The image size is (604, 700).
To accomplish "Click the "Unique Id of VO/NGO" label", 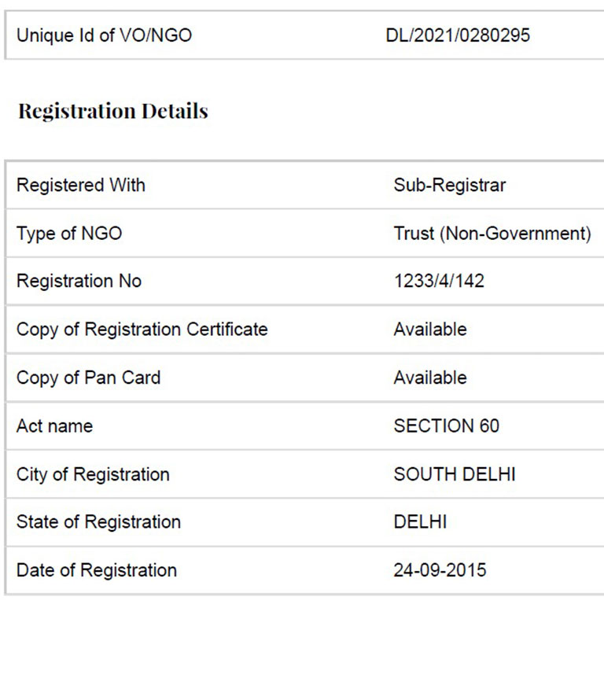I will point(104,35).
